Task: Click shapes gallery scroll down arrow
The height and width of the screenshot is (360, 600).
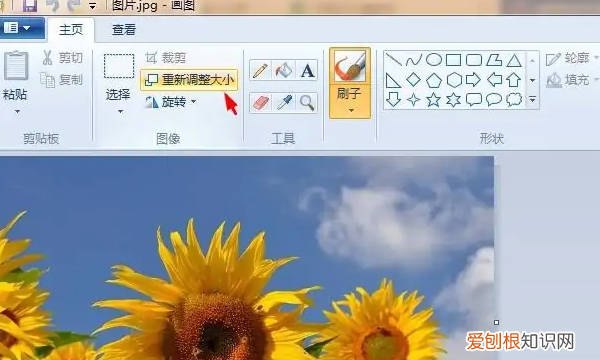Action: 532,80
